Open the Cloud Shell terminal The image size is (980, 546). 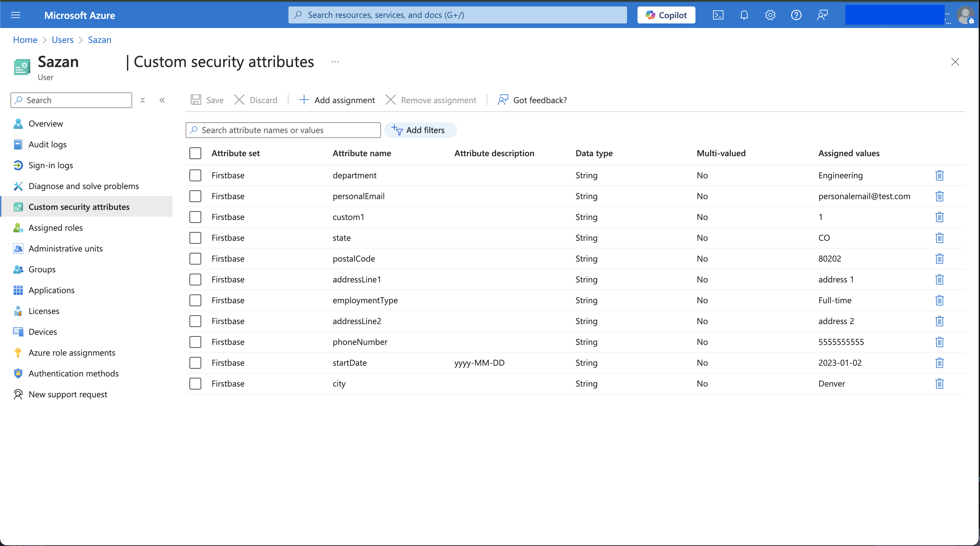[719, 15]
